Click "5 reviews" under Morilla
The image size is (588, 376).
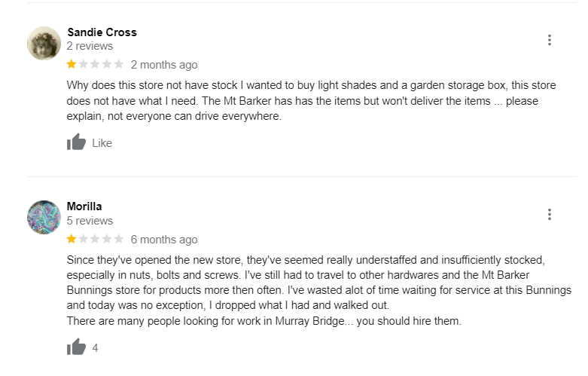tap(90, 221)
